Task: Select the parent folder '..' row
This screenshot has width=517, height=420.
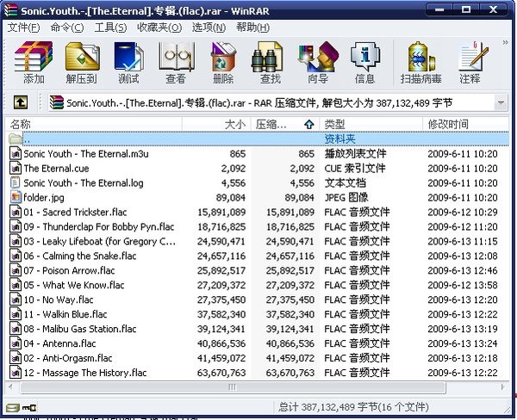Action: (258, 139)
